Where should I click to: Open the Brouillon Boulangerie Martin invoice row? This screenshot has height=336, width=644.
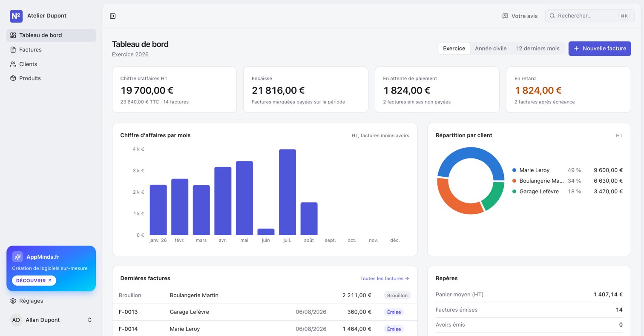265,296
